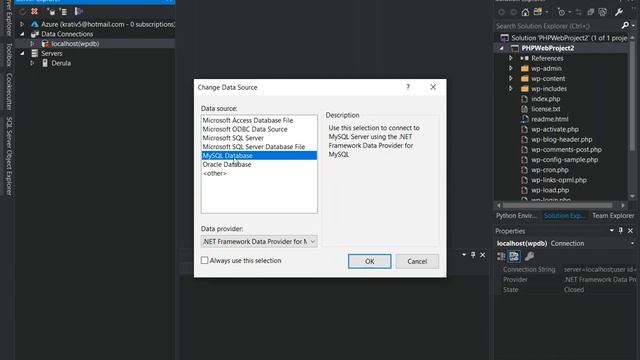
Task: Click the localhost(wpdb) database icon
Action: (45, 44)
